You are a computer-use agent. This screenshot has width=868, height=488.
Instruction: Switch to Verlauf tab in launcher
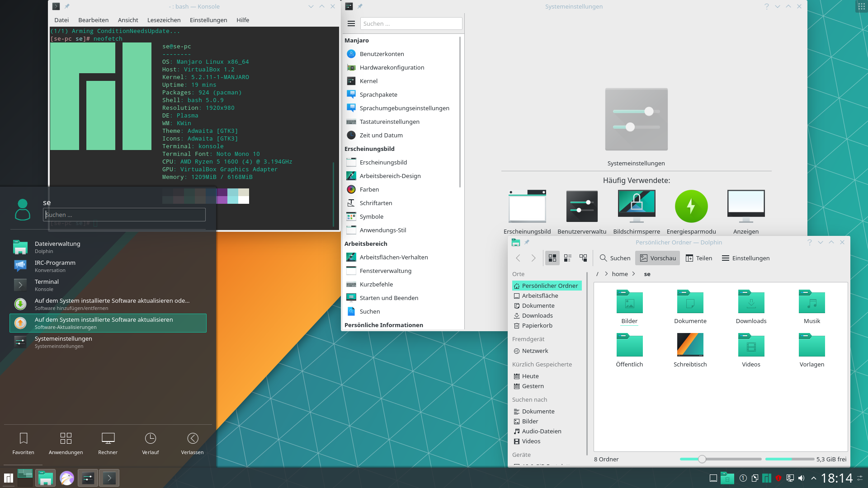[x=151, y=443]
